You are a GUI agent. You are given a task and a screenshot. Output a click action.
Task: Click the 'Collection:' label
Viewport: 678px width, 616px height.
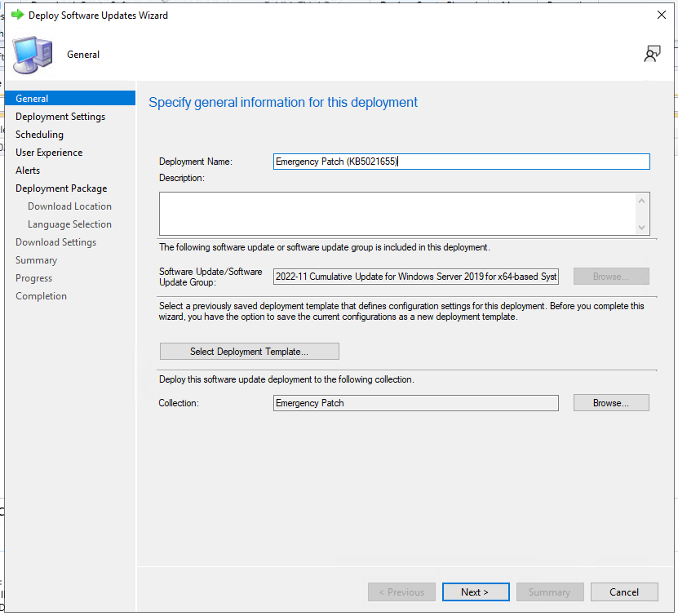[x=179, y=403]
